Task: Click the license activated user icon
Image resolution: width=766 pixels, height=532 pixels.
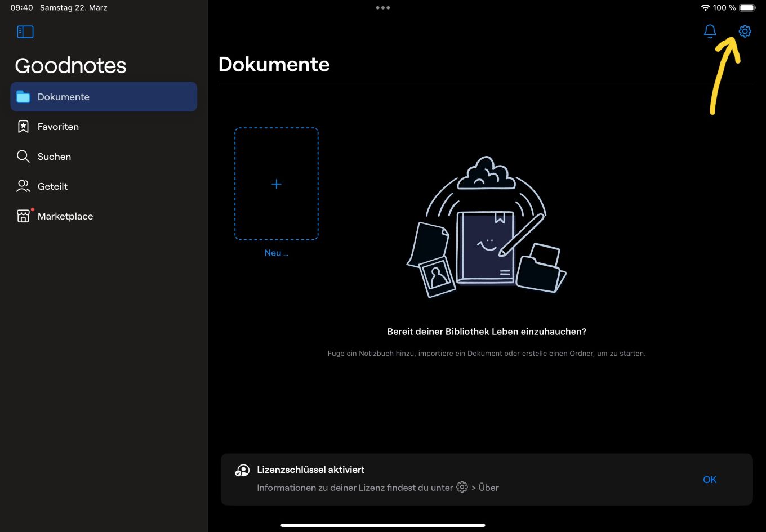Action: (242, 471)
